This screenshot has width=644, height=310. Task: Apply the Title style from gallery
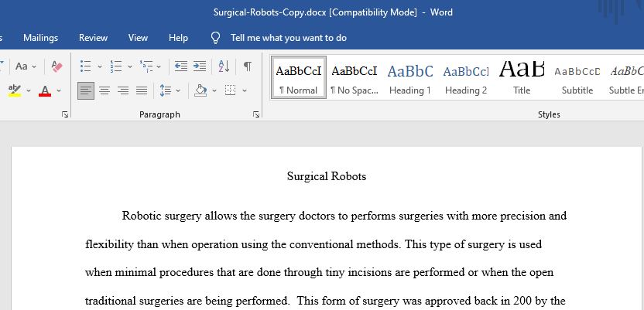pyautogui.click(x=522, y=78)
